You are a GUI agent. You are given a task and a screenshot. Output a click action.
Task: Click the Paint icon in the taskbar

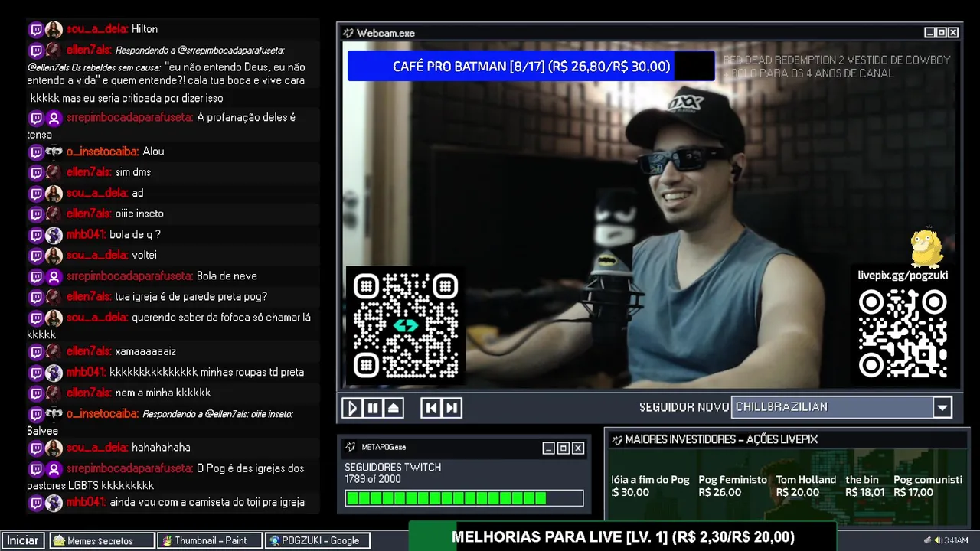click(166, 540)
